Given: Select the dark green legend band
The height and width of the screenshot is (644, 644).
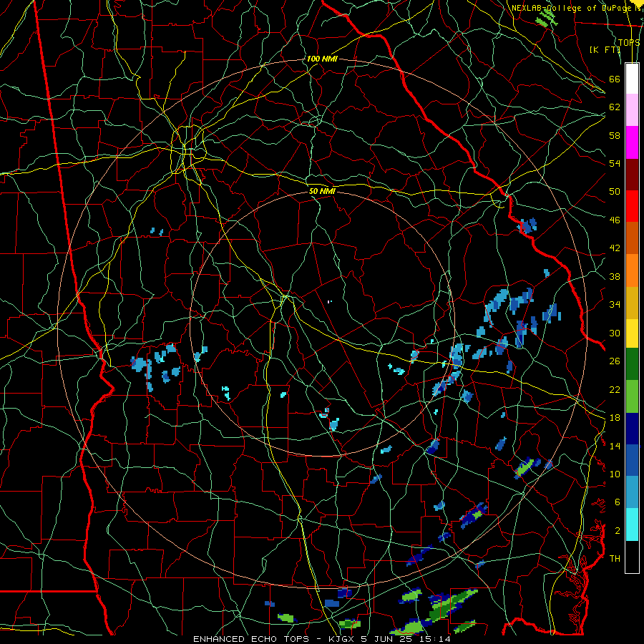Looking at the screenshot, I should [632, 364].
